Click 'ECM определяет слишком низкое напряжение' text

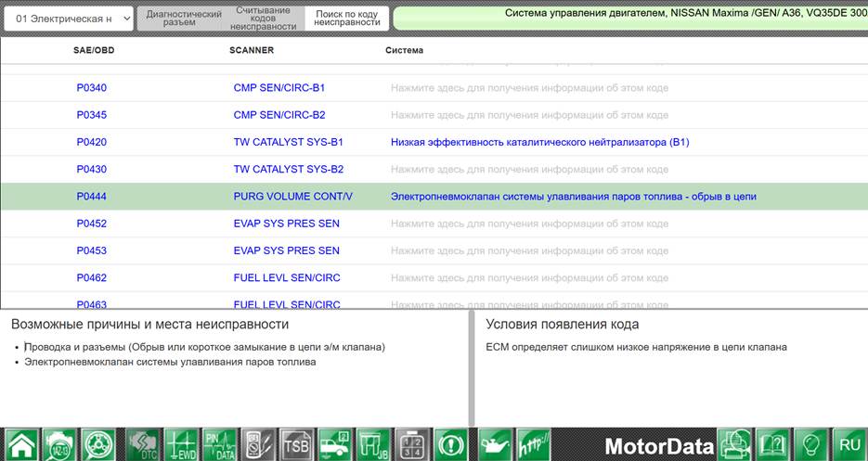coord(637,348)
